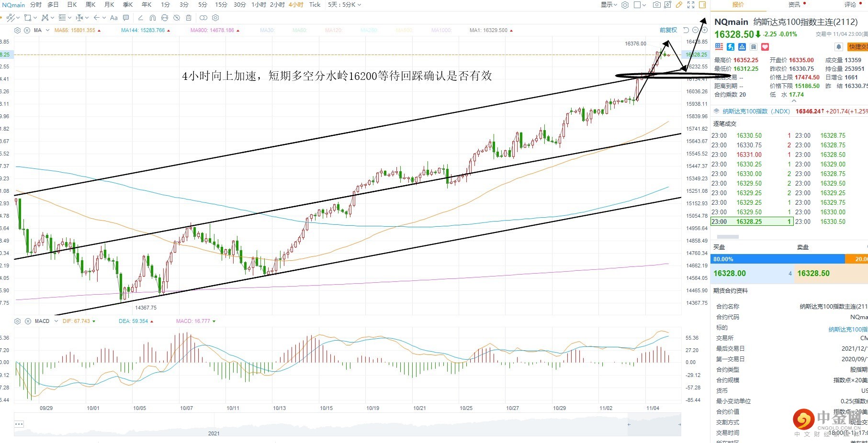Select the rectangle shape drawing tool
Viewport: 868px width, 443px height.
click(28, 18)
